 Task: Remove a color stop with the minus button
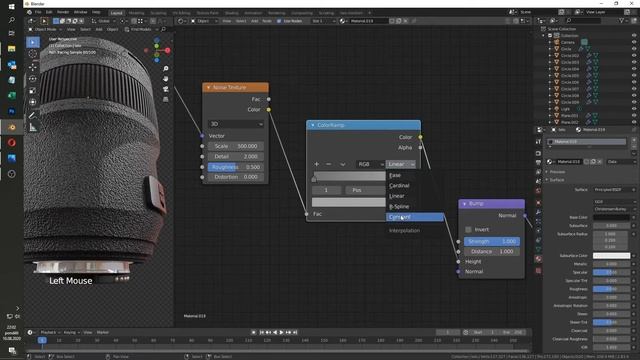point(329,164)
